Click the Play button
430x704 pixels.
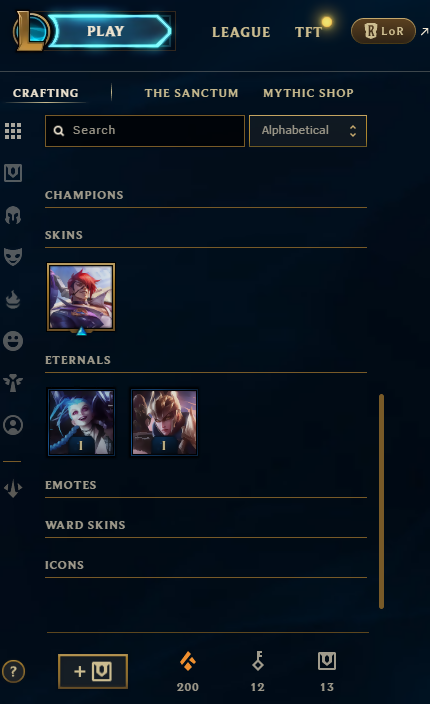point(110,31)
